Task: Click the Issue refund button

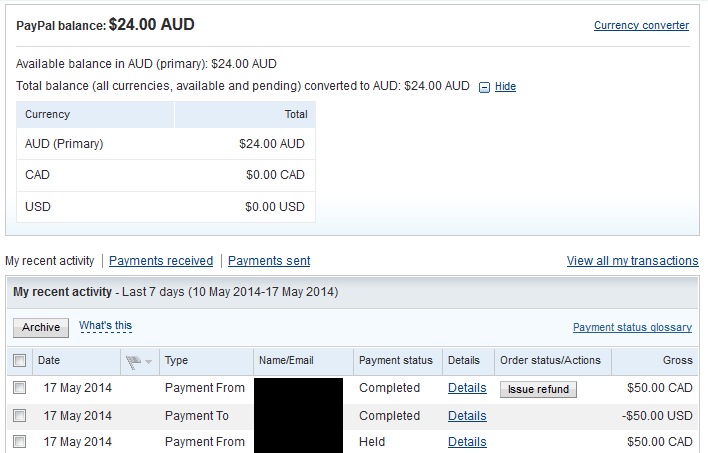Action: 538,389
